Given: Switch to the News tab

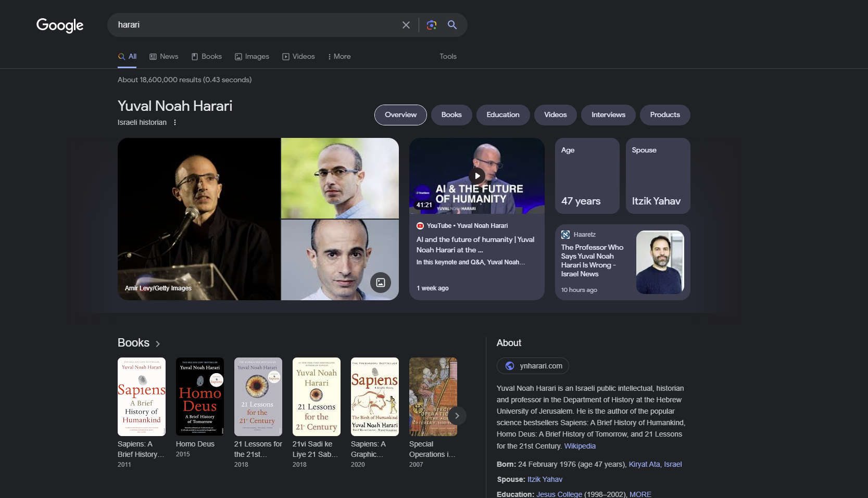Looking at the screenshot, I should (x=164, y=57).
